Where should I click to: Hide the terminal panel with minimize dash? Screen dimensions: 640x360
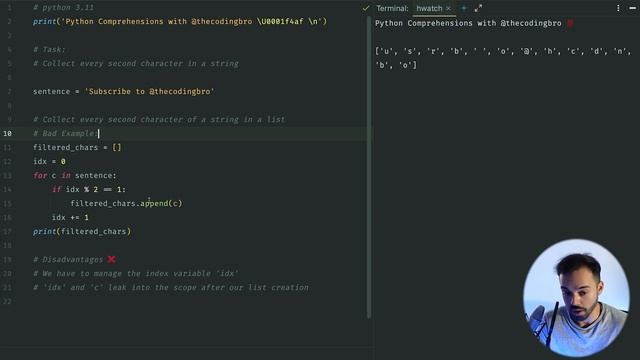pyautogui.click(x=632, y=8)
